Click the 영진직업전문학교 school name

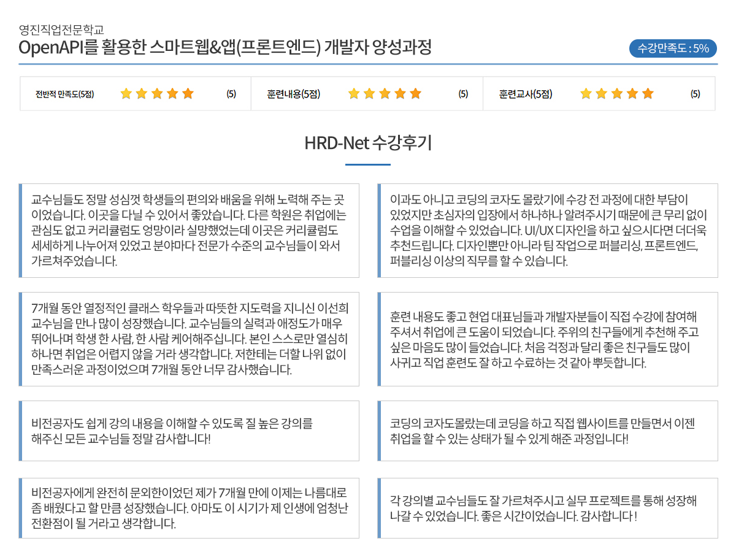61,29
